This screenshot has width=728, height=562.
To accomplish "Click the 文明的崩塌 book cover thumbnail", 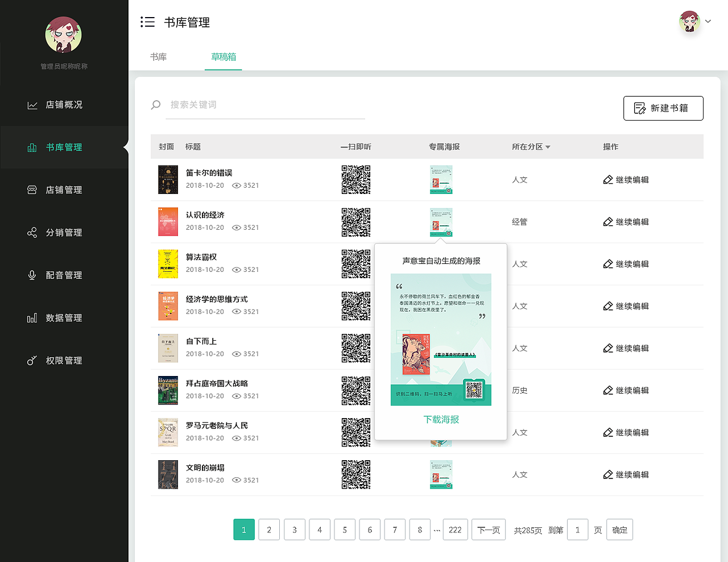I will [x=168, y=474].
